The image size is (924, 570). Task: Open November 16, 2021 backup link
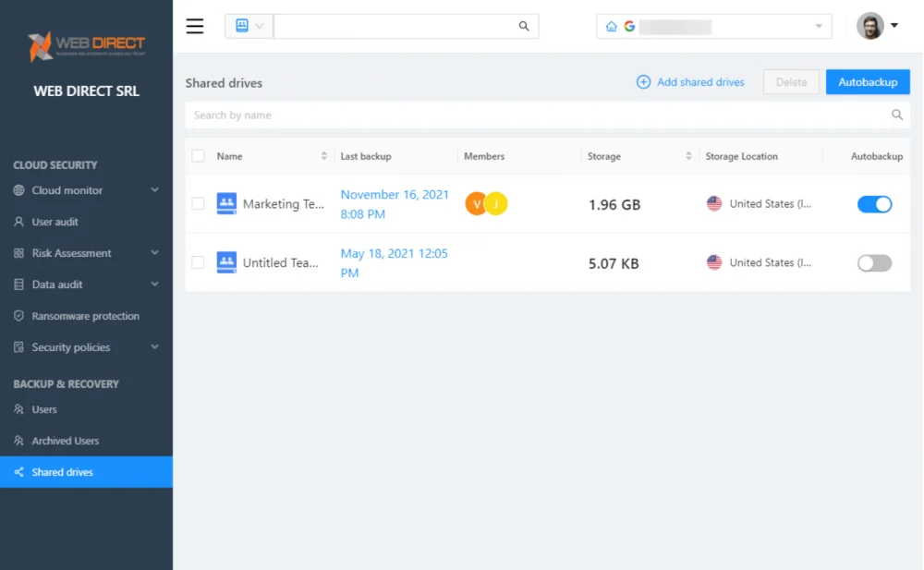[395, 204]
